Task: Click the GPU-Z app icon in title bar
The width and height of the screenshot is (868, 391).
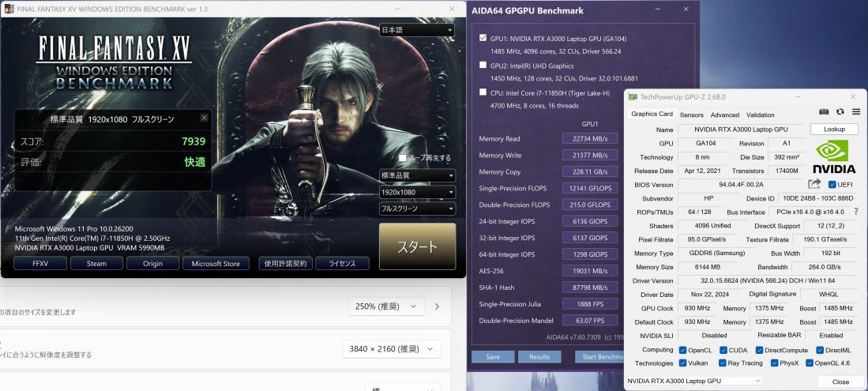Action: pyautogui.click(x=632, y=97)
